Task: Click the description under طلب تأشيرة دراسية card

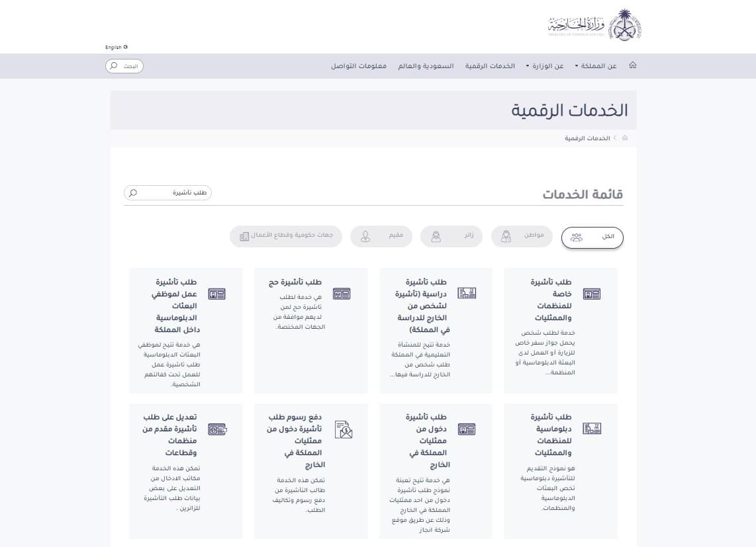Action: click(x=420, y=360)
